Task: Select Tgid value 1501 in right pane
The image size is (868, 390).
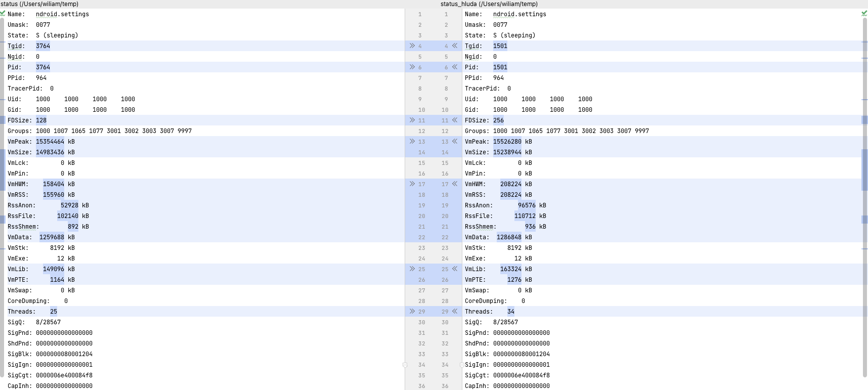Action: (x=500, y=46)
